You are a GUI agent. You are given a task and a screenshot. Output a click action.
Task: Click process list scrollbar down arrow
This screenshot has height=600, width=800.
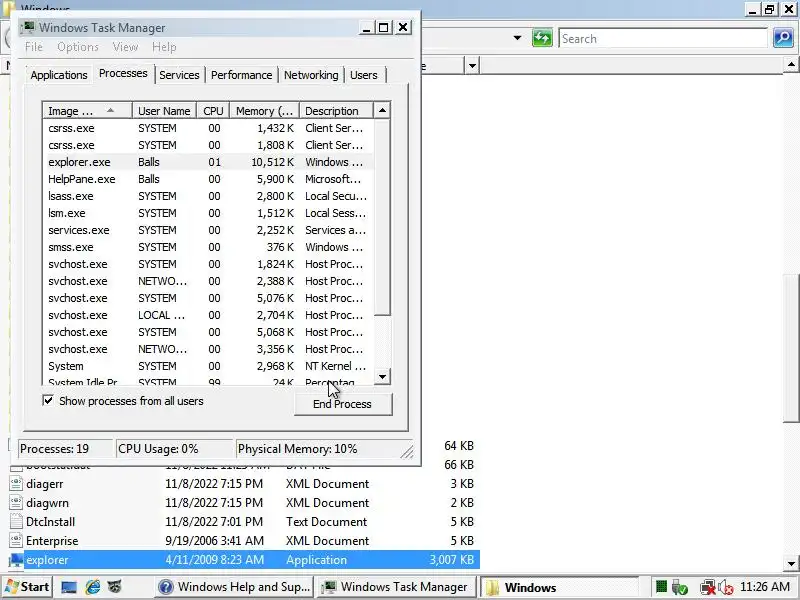(382, 377)
